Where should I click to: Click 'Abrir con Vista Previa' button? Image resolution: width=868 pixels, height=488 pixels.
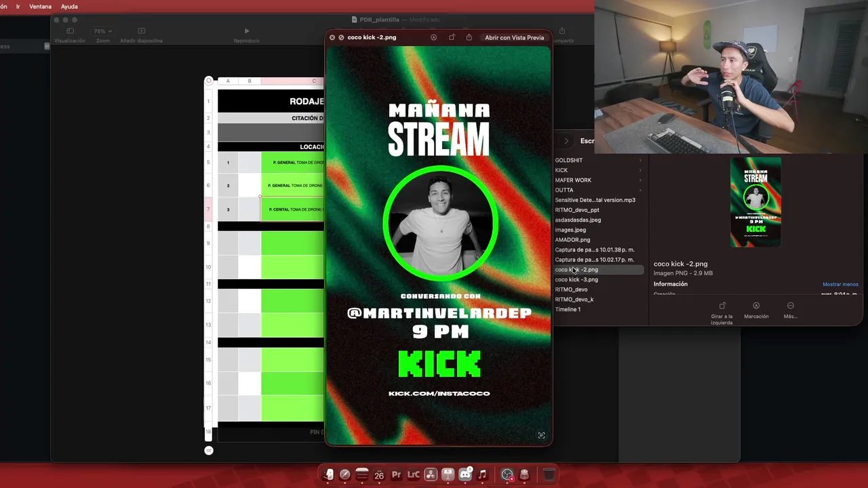514,37
